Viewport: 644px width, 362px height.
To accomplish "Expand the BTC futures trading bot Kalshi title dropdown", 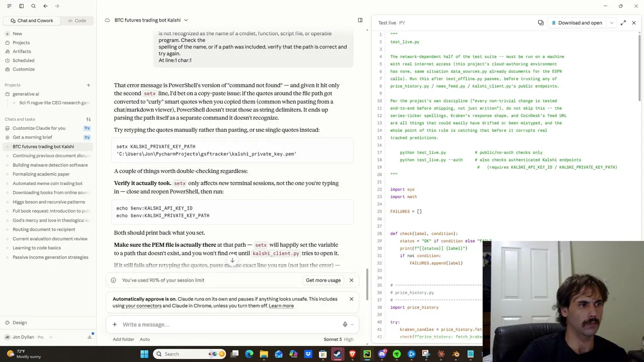I will coord(186,20).
